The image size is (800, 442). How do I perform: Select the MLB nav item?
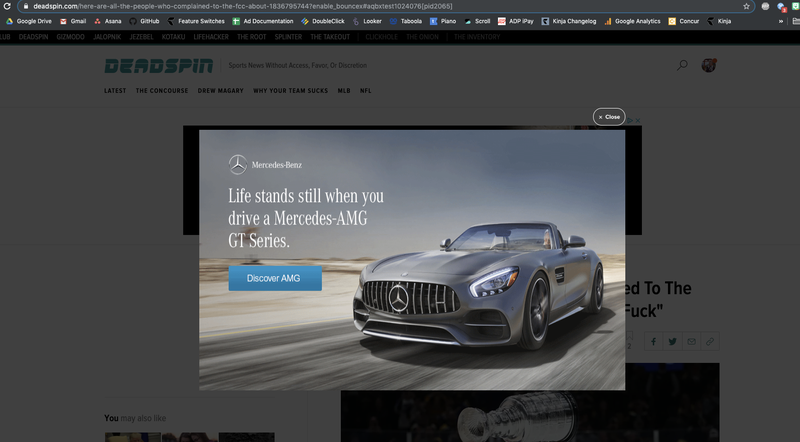[344, 91]
